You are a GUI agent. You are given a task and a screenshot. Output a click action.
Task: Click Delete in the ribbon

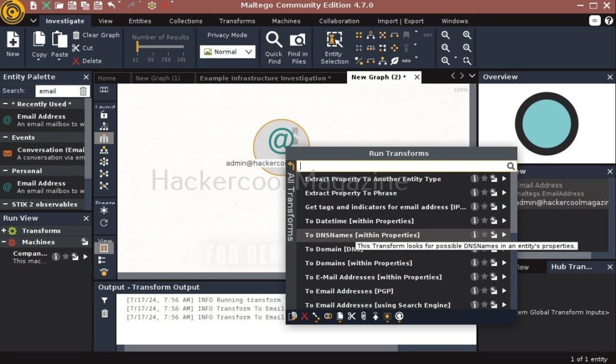click(x=87, y=61)
